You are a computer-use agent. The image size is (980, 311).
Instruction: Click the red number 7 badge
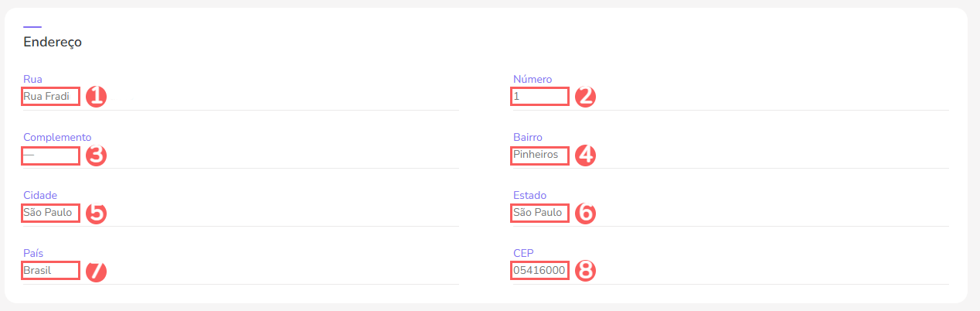[96, 271]
